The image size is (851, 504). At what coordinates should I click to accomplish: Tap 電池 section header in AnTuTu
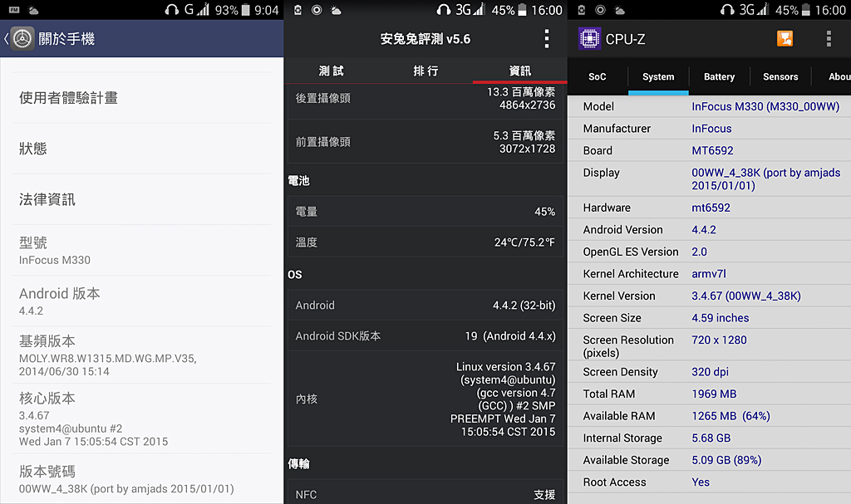pyautogui.click(x=298, y=181)
